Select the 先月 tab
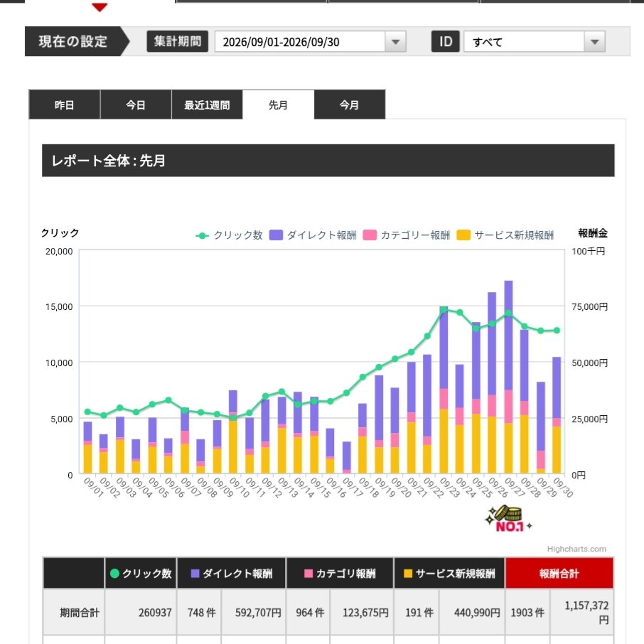Screen dimensions: 644x644 (278, 104)
